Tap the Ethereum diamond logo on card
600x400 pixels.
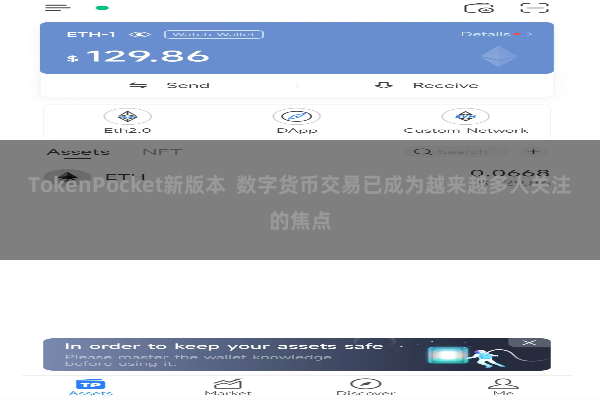tap(499, 56)
